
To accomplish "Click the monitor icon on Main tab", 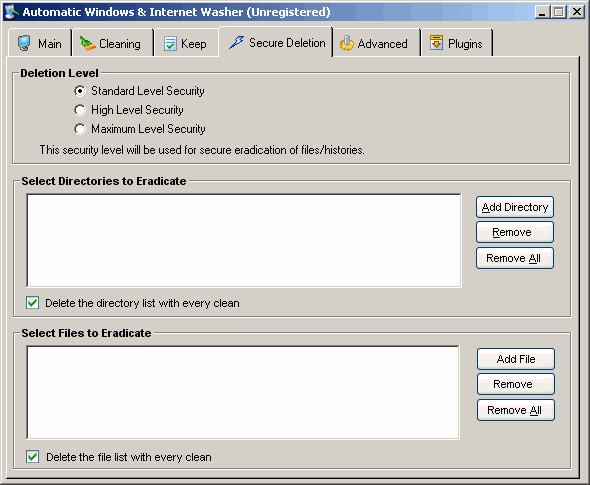I will click(24, 43).
